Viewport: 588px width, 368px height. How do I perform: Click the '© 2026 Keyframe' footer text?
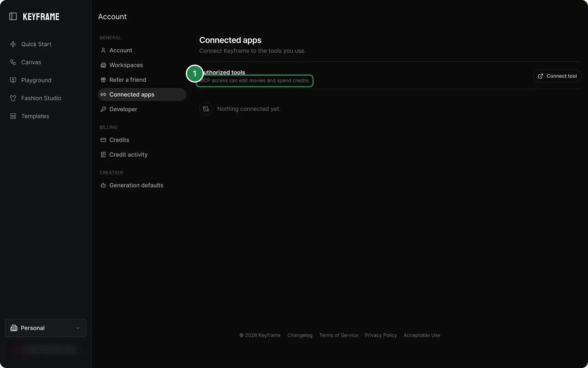pos(260,335)
